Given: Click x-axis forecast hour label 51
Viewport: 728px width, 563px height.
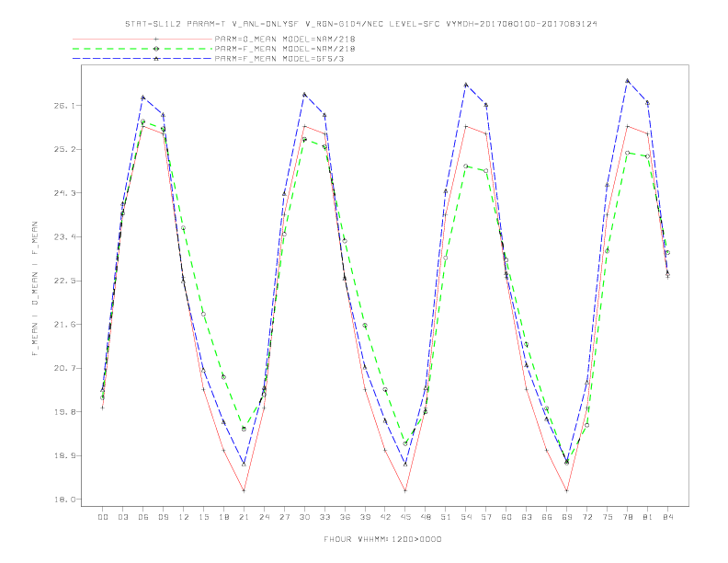Looking at the screenshot, I should tap(446, 517).
